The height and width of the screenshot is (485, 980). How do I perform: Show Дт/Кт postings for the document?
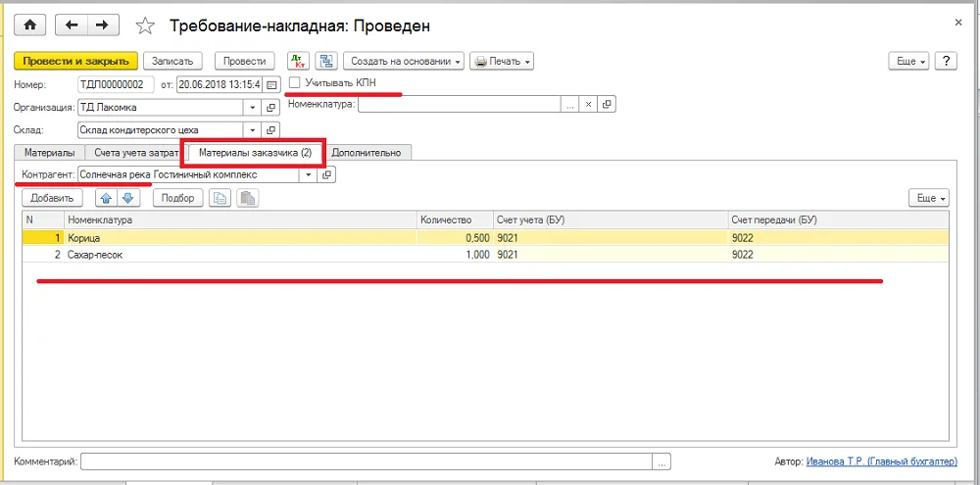point(298,62)
